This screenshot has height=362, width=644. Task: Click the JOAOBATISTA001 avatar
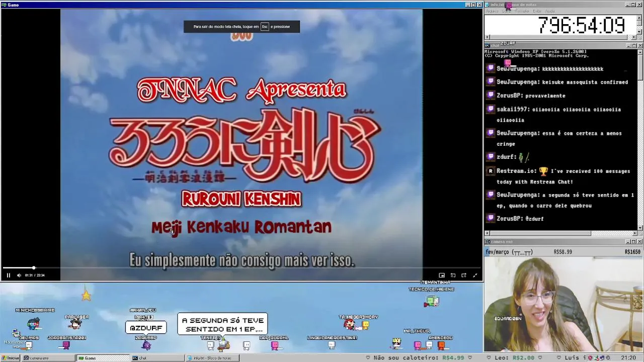click(66, 345)
